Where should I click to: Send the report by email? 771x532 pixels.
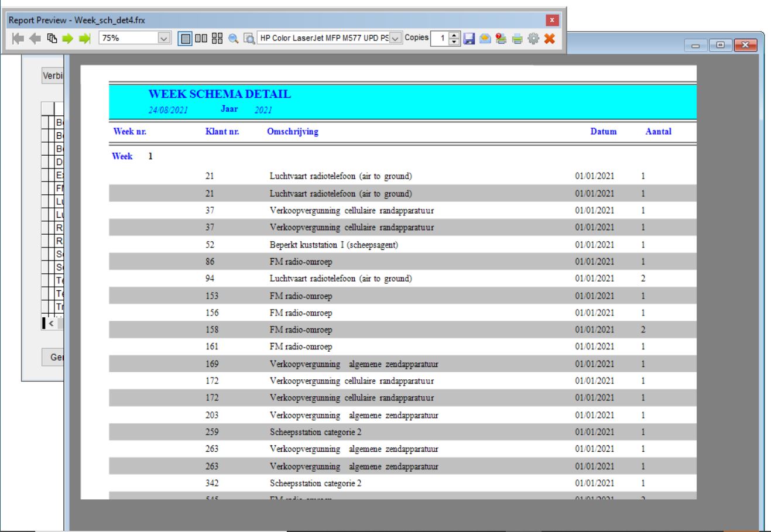click(x=485, y=39)
